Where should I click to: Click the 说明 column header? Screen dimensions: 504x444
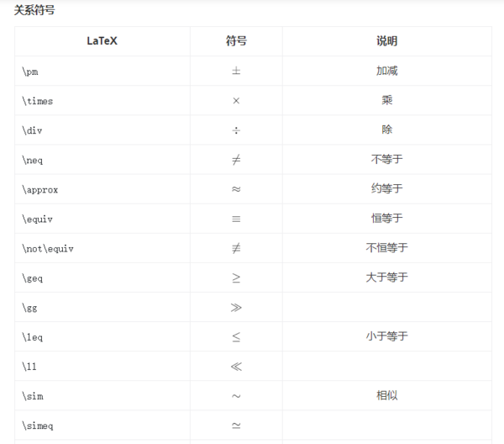pos(386,41)
